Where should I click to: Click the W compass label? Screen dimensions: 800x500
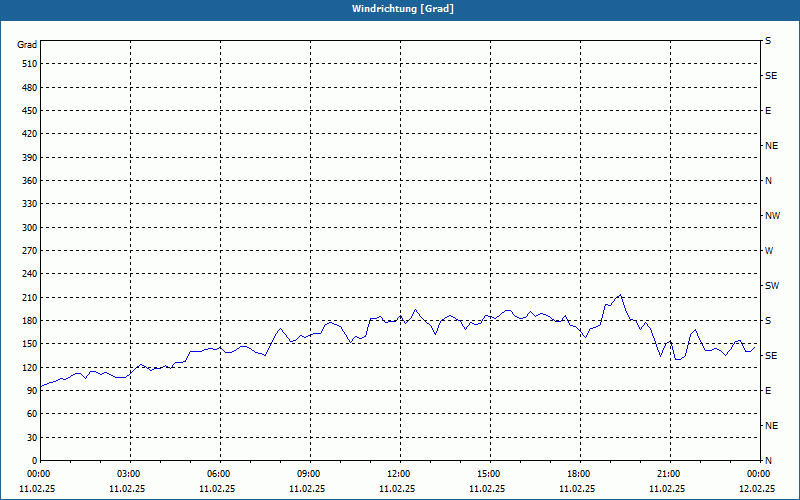pos(769,251)
